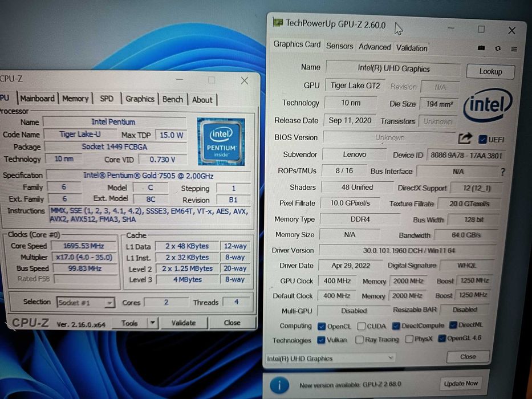
Task: Click the BIOS export share icon
Action: (465, 138)
